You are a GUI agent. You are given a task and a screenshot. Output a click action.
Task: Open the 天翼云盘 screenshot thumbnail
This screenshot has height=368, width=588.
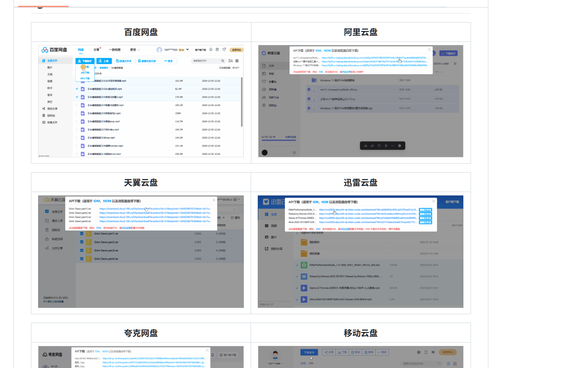(141, 251)
